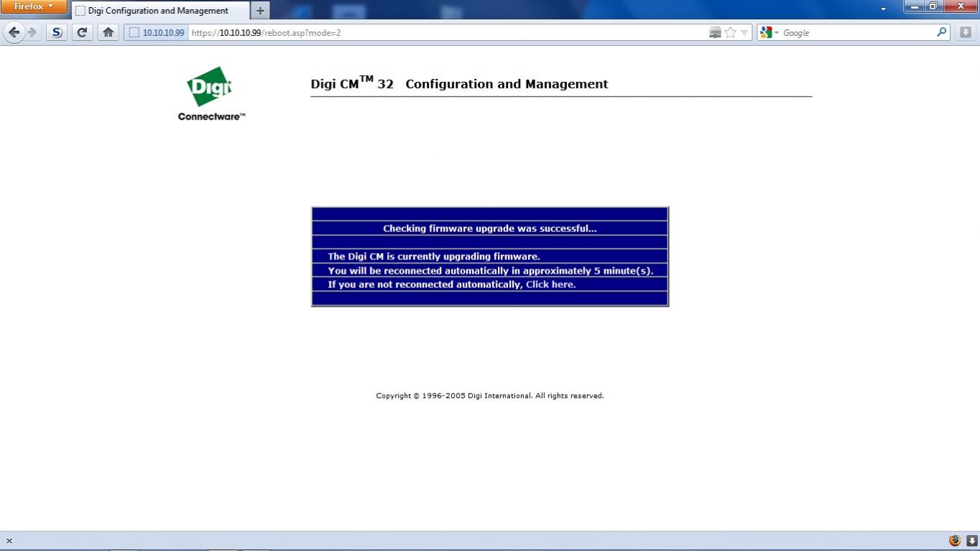Reload the page with the refresh icon

(x=82, y=32)
